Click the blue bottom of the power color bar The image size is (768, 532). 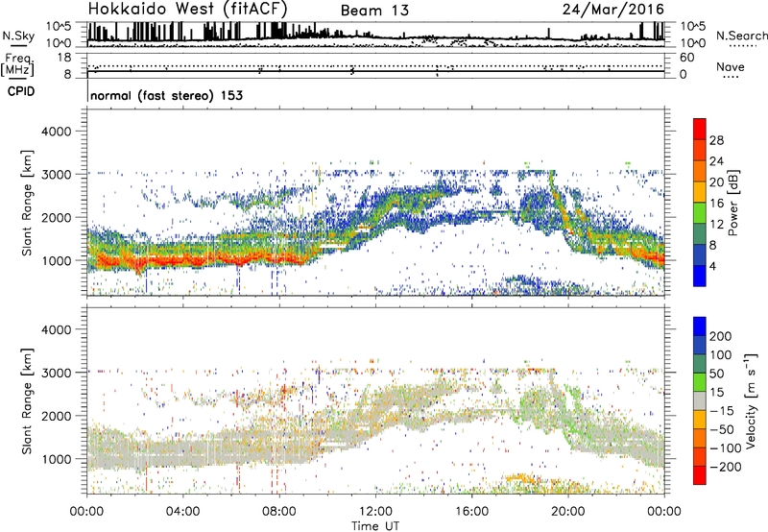point(700,277)
